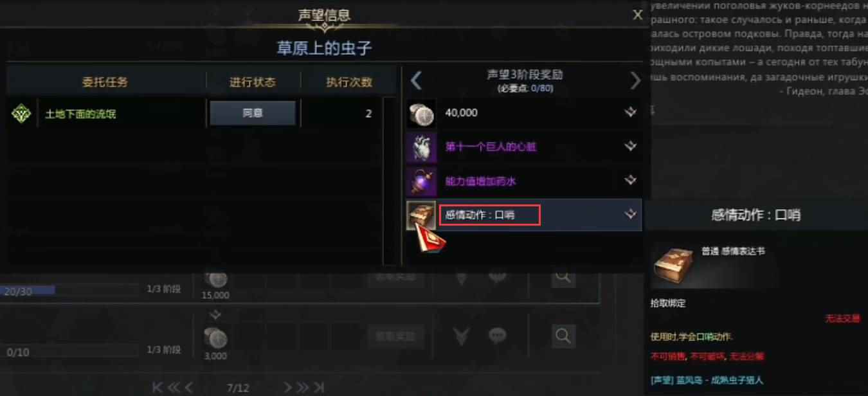Expand the 第十一个巨人的心脏 reward arrow
The image size is (868, 396).
(630, 147)
